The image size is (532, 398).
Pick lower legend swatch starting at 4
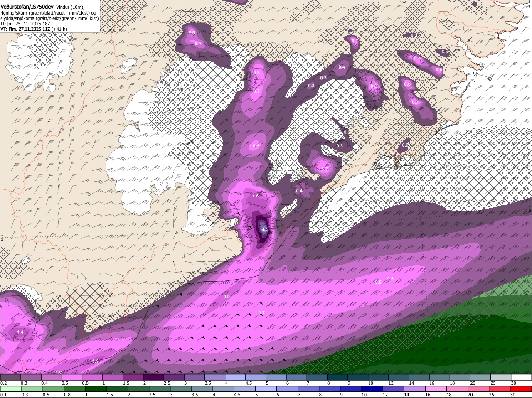[x=224, y=389]
